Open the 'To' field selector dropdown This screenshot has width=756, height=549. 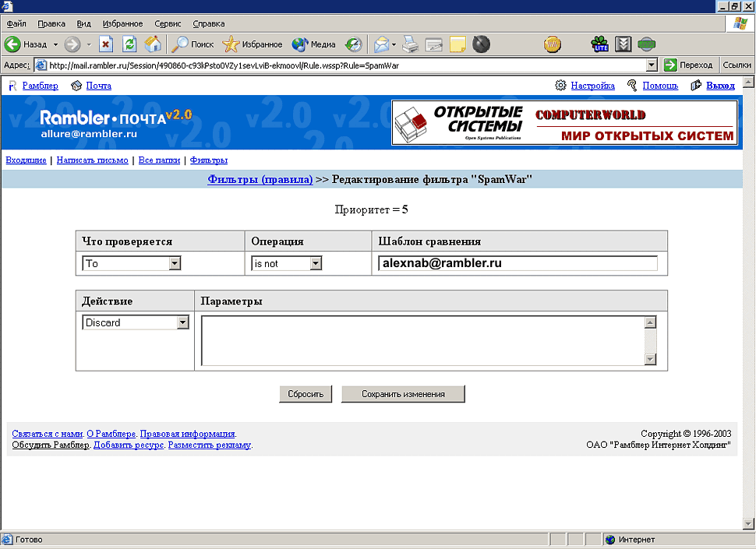[175, 263]
